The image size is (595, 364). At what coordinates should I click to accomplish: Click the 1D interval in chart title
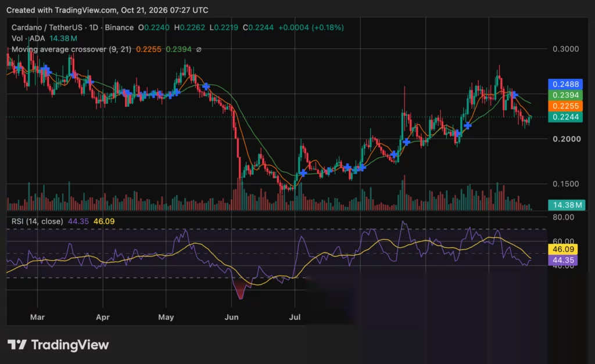(94, 27)
